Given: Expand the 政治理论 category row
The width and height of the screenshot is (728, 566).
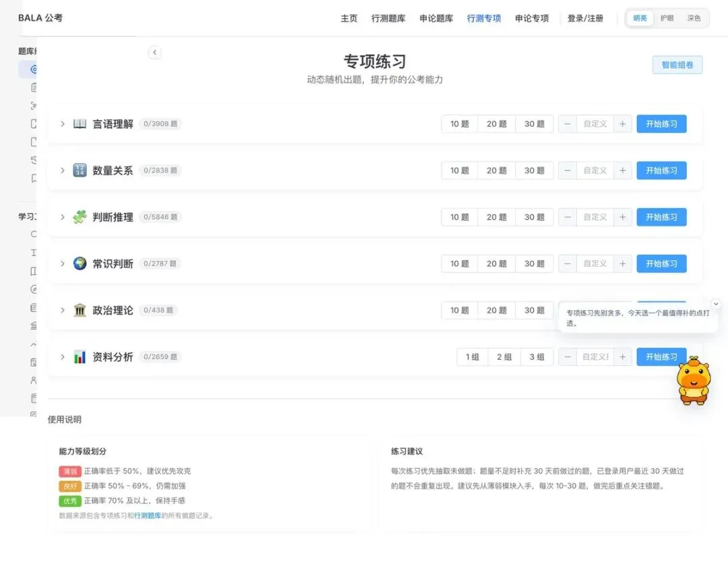Looking at the screenshot, I should (62, 310).
